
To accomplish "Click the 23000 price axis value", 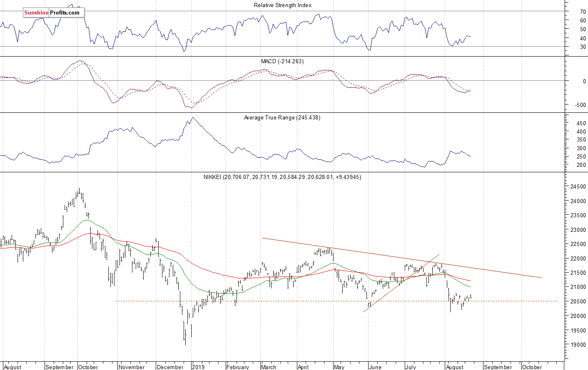I will pos(578,230).
